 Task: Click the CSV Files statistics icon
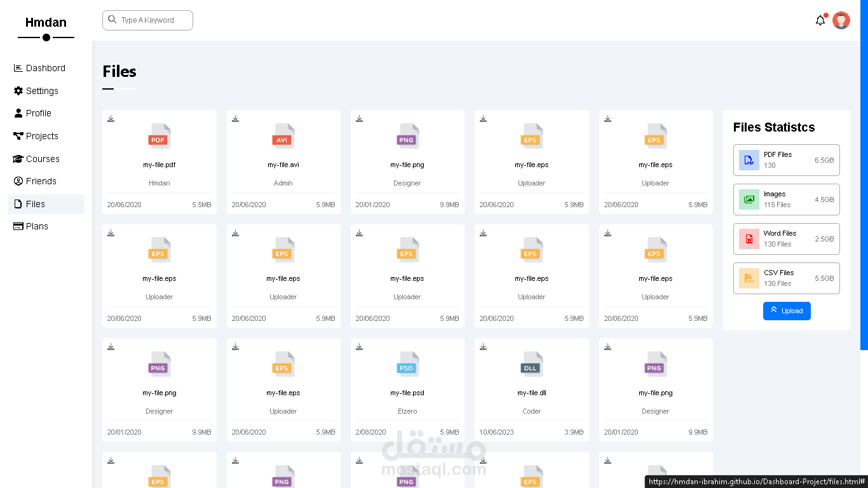click(x=749, y=278)
